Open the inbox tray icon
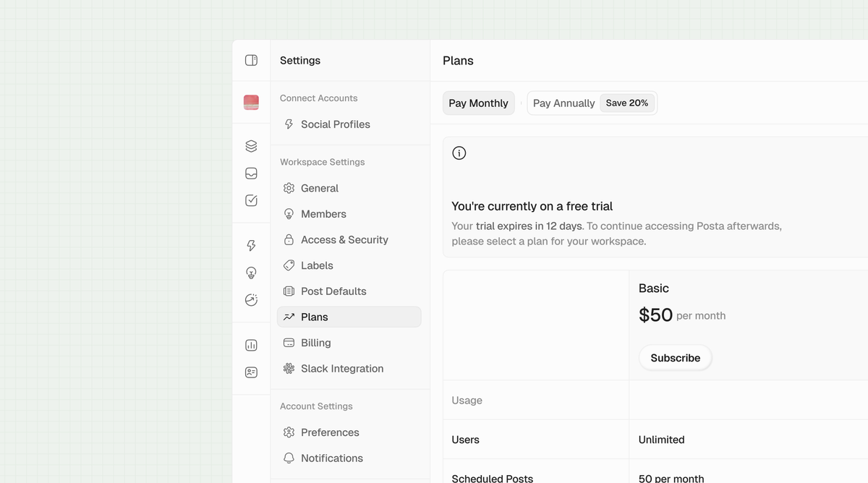 251,174
